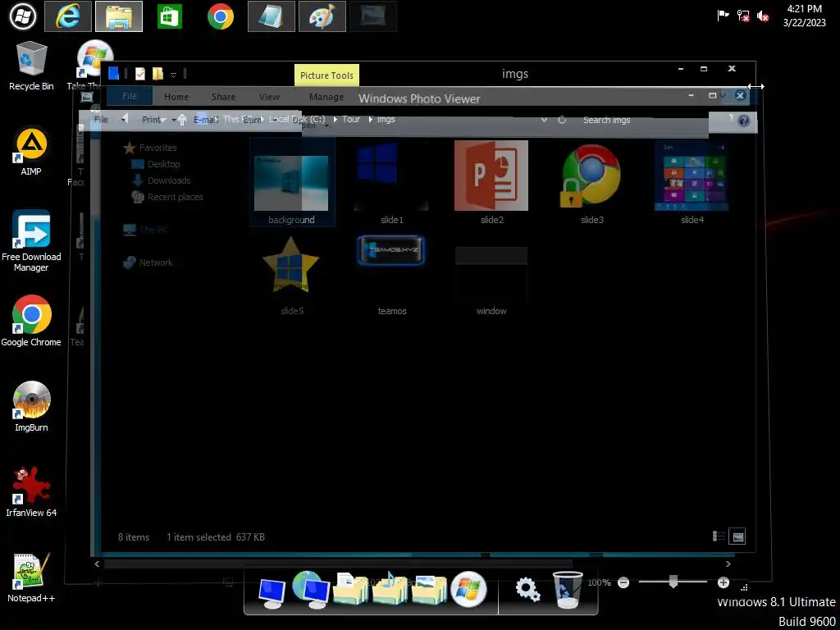The height and width of the screenshot is (630, 840).
Task: Click the imgs breadcrumb in address bar
Action: pyautogui.click(x=386, y=119)
